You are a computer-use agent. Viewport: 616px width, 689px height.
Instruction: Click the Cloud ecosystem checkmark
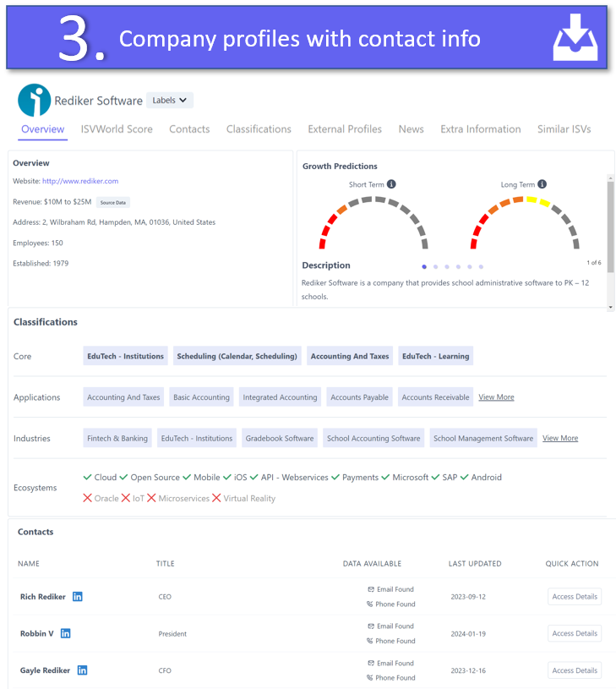87,477
